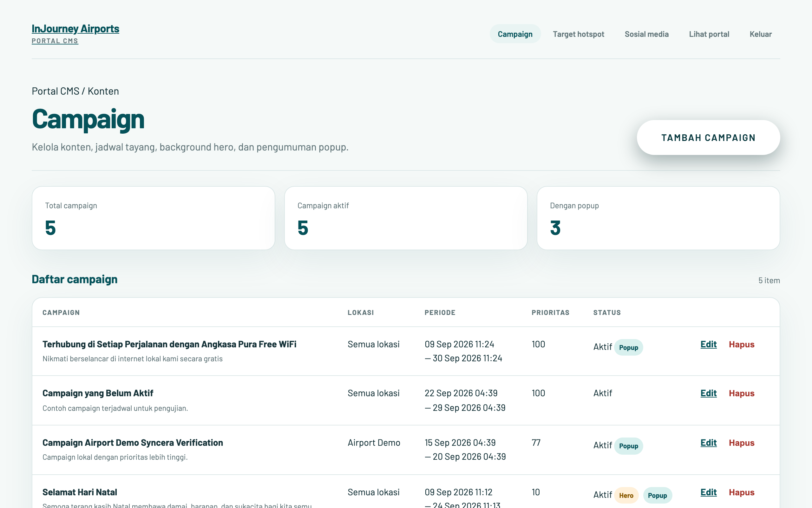Click 'Campaign Airport Demo Syncera Verification' title
Viewport: 812px width, 508px height.
[133, 443]
